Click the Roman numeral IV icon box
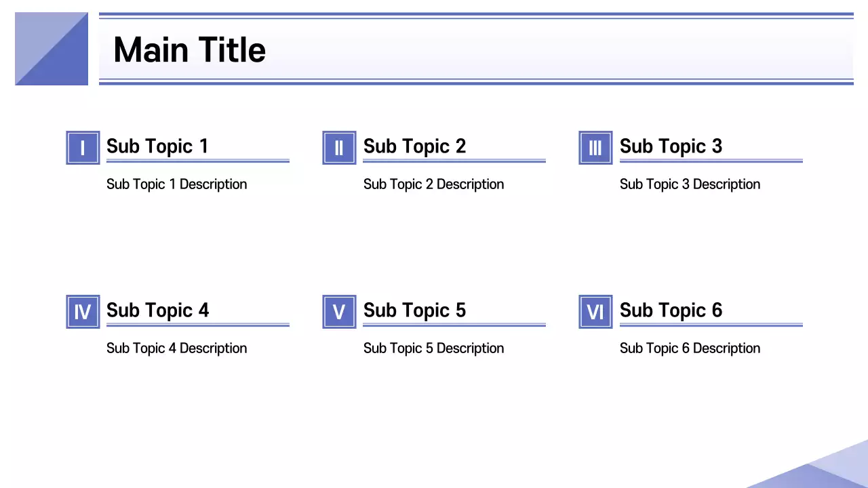 click(83, 312)
